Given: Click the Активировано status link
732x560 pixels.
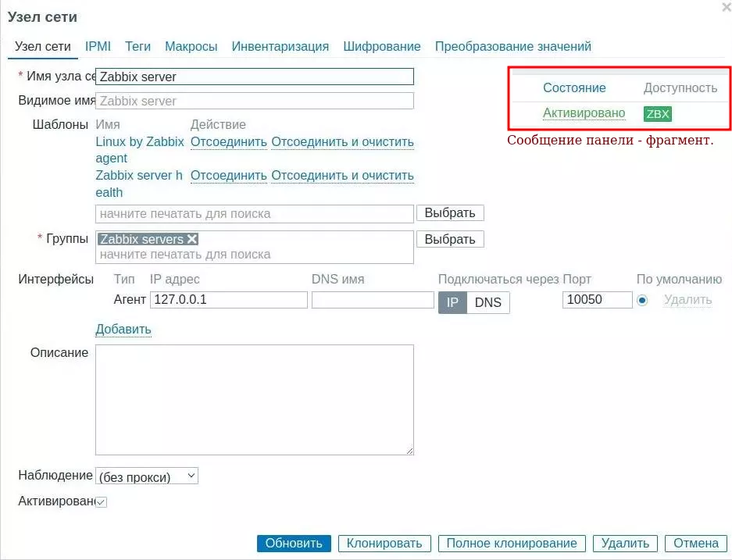Looking at the screenshot, I should 584,113.
